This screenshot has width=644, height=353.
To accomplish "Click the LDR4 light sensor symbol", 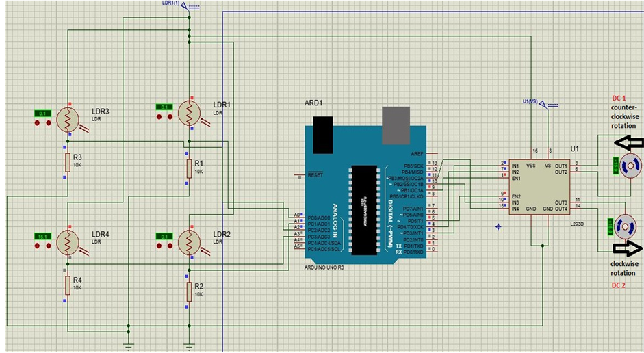I will point(68,241).
